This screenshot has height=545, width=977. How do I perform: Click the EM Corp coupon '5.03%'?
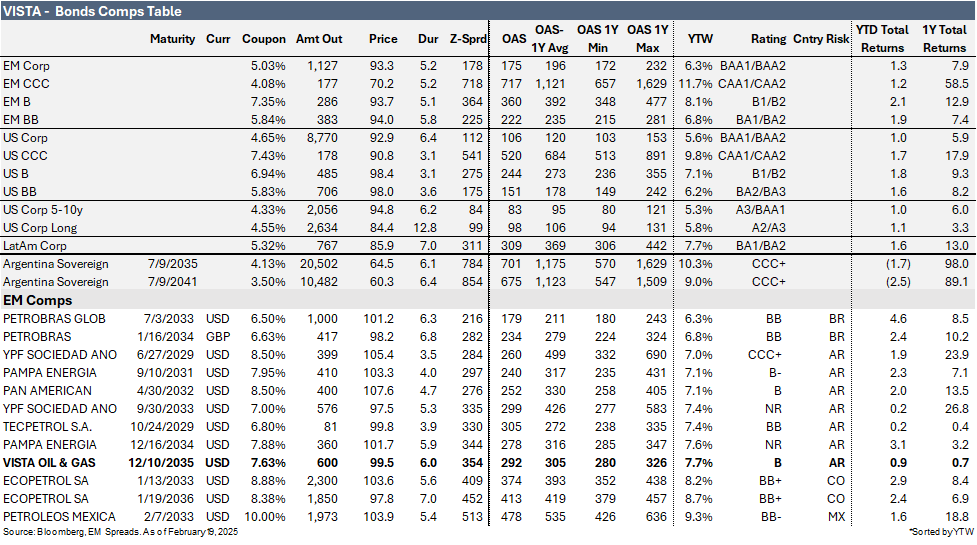coord(268,66)
